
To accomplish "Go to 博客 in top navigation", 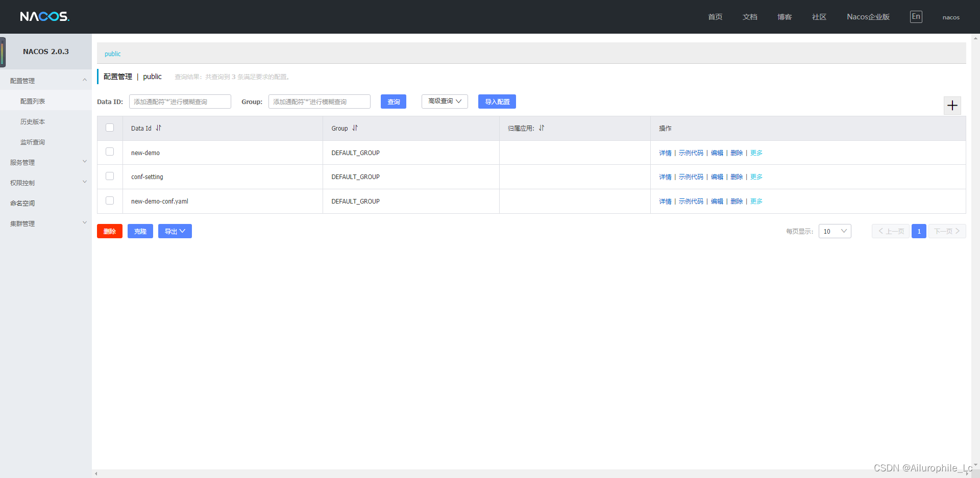I will pyautogui.click(x=785, y=17).
